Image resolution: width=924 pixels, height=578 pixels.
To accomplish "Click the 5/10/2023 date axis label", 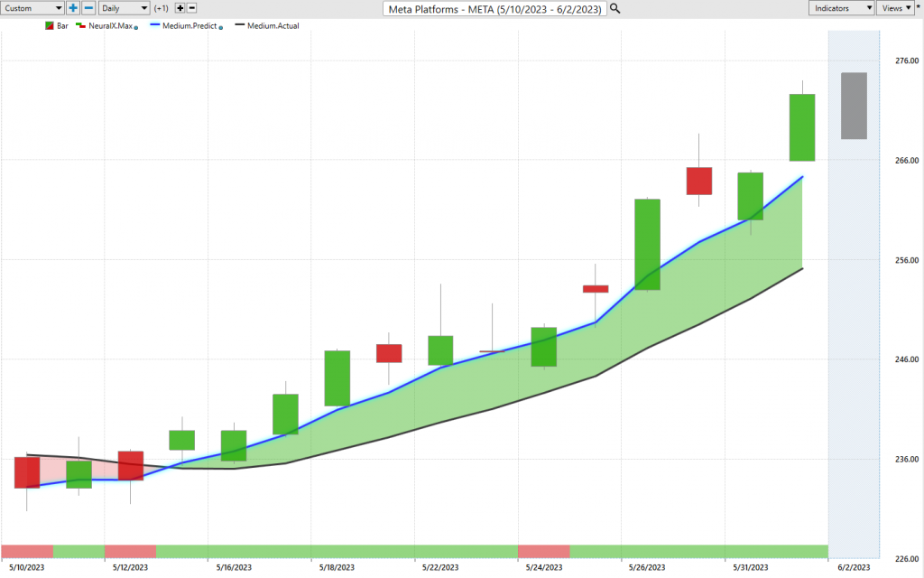I will [26, 567].
